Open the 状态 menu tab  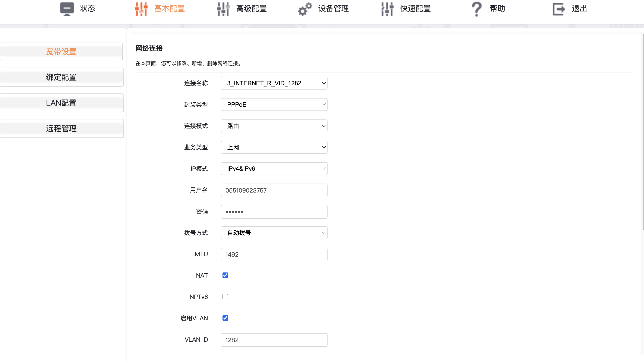click(88, 9)
